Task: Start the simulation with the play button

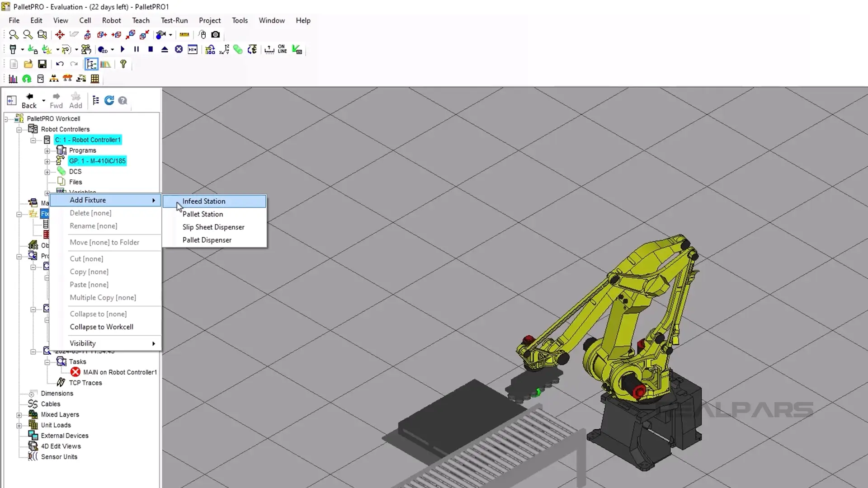Action: [x=123, y=49]
